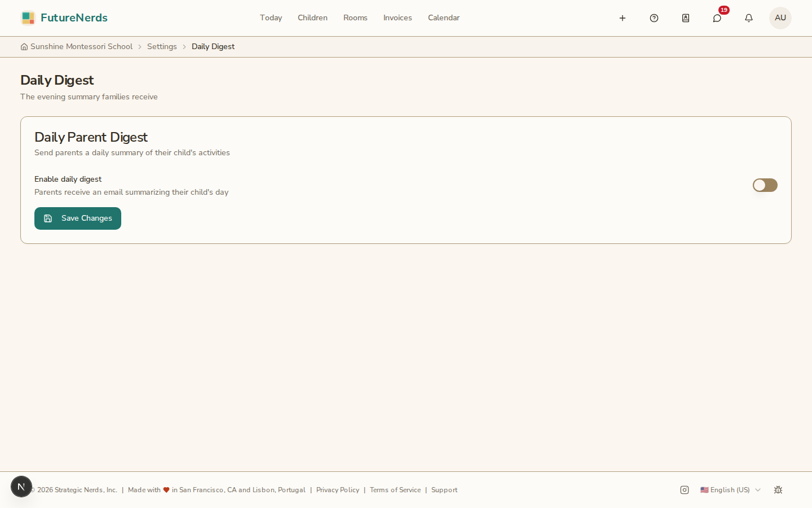The image size is (812, 508).
Task: Open the notifications bell icon
Action: click(x=749, y=18)
